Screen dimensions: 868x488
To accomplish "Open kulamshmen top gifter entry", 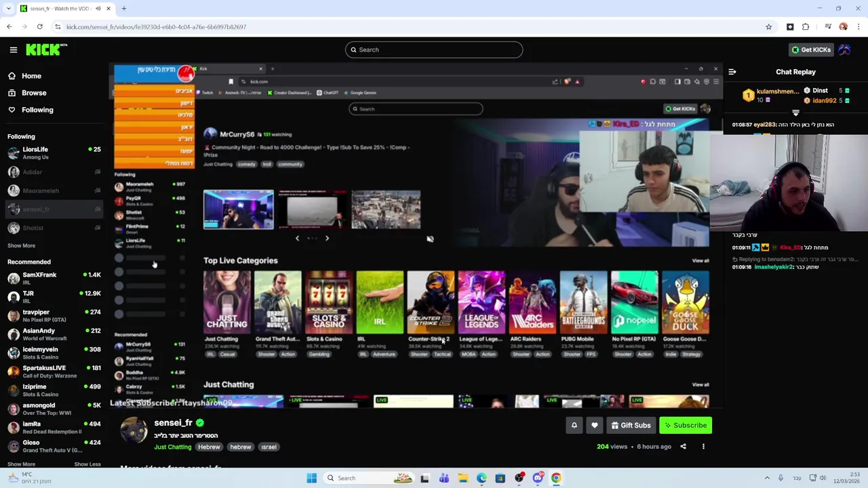I will pos(770,96).
